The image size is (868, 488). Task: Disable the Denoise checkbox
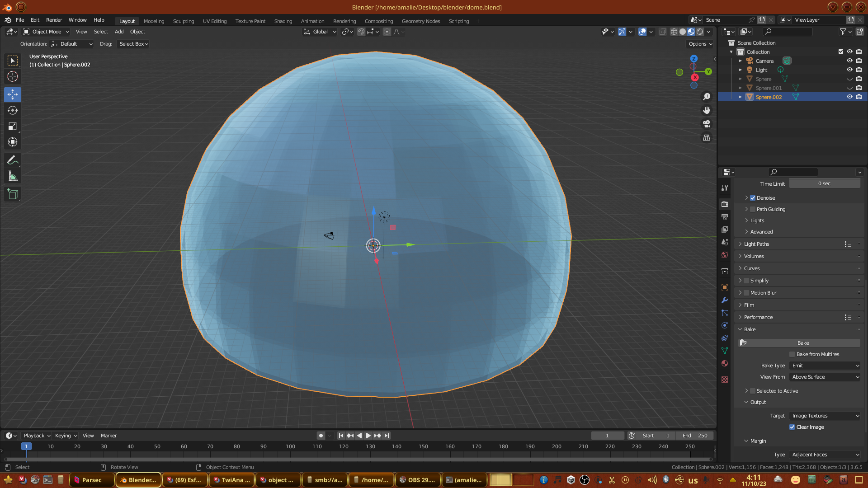coord(753,198)
